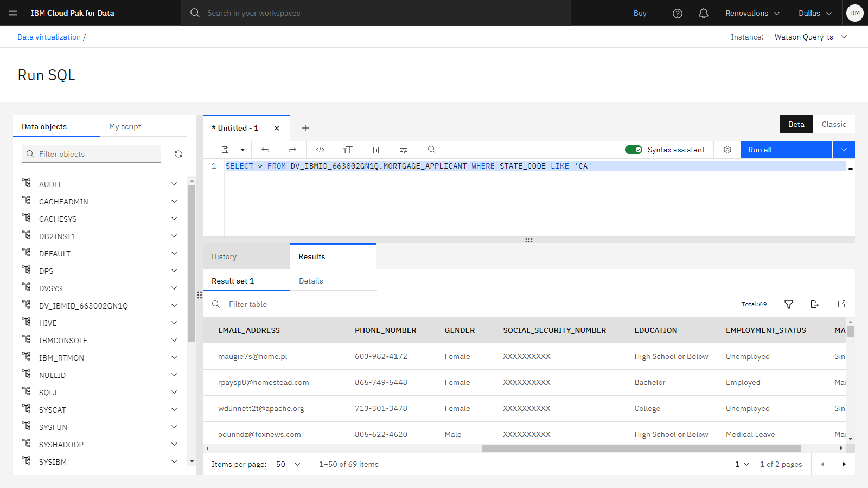Click the delete trash icon in editor toolbar
This screenshot has height=488, width=868.
pyautogui.click(x=376, y=150)
